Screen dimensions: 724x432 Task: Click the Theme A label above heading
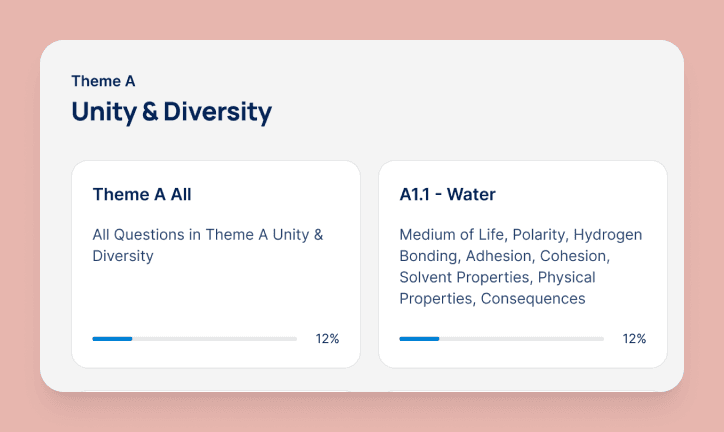[103, 81]
